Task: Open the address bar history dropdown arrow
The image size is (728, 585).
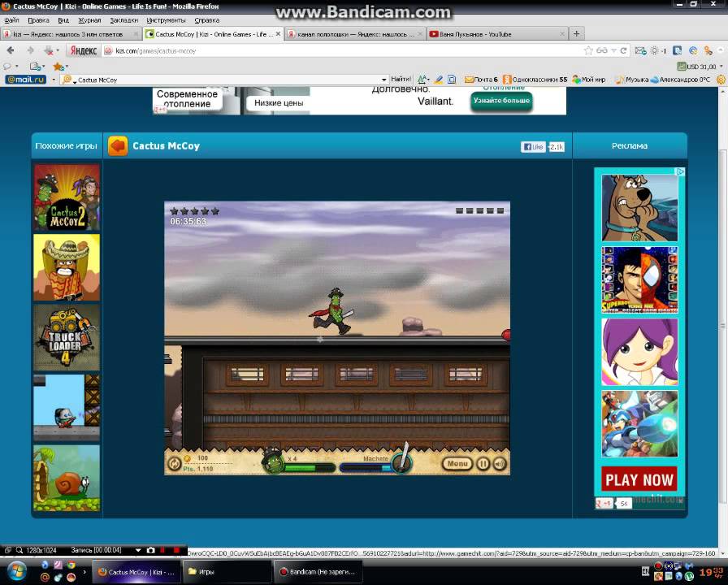Action: click(613, 50)
